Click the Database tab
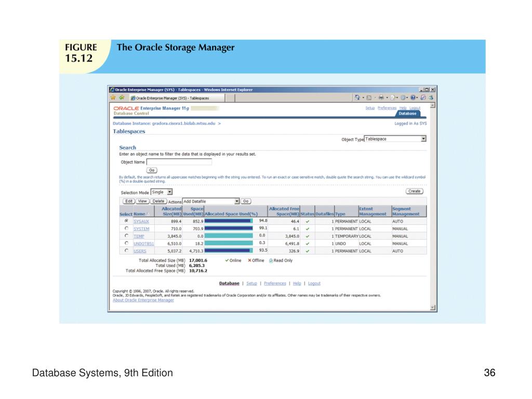This screenshot has height=399, width=532. coord(407,114)
